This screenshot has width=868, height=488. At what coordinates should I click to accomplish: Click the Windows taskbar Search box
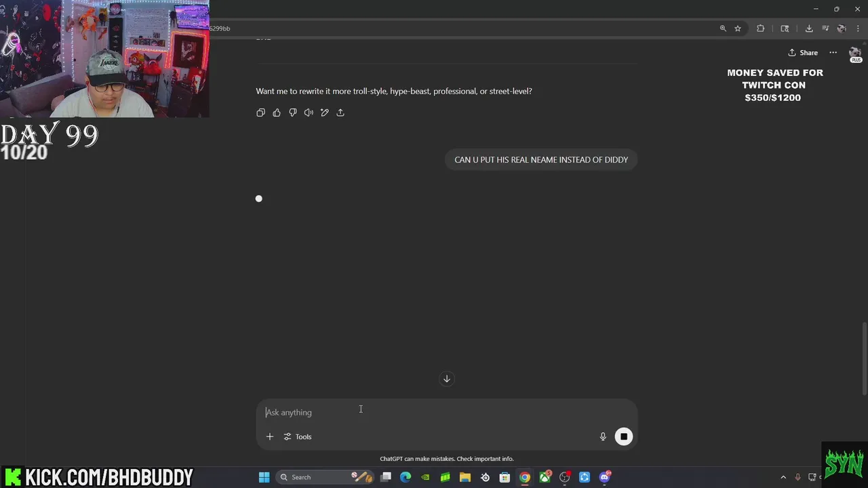click(x=326, y=477)
